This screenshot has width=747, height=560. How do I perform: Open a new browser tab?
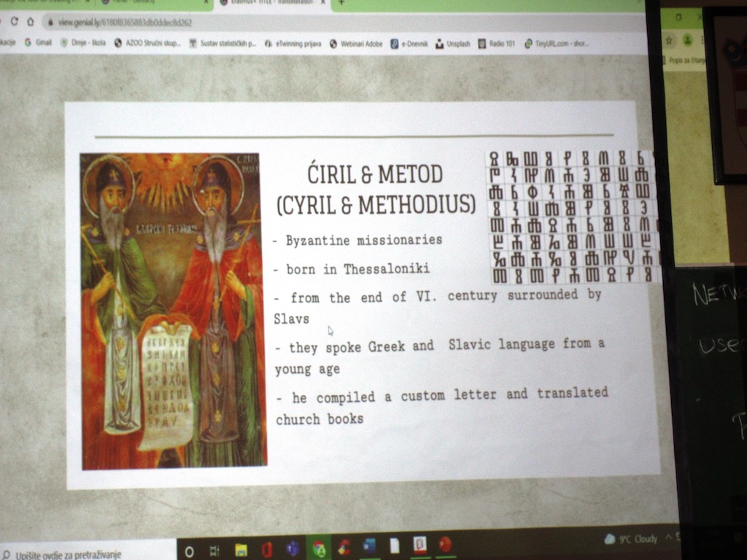(341, 2)
